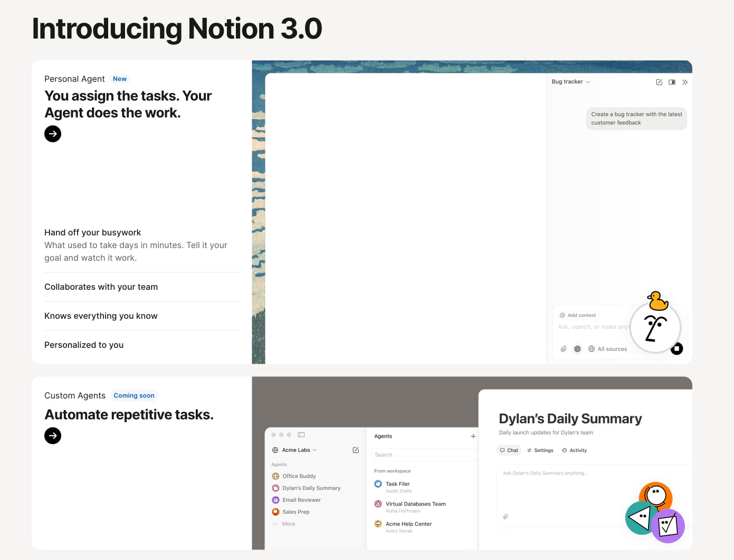734x560 pixels.
Task: Click the paperclip attach icon in Bug tracker chat
Action: (564, 349)
